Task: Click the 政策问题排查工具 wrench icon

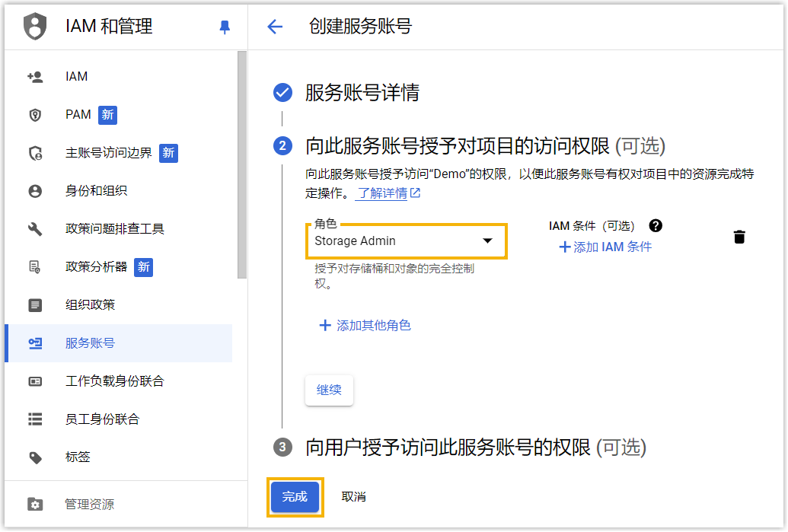Action: (35, 229)
